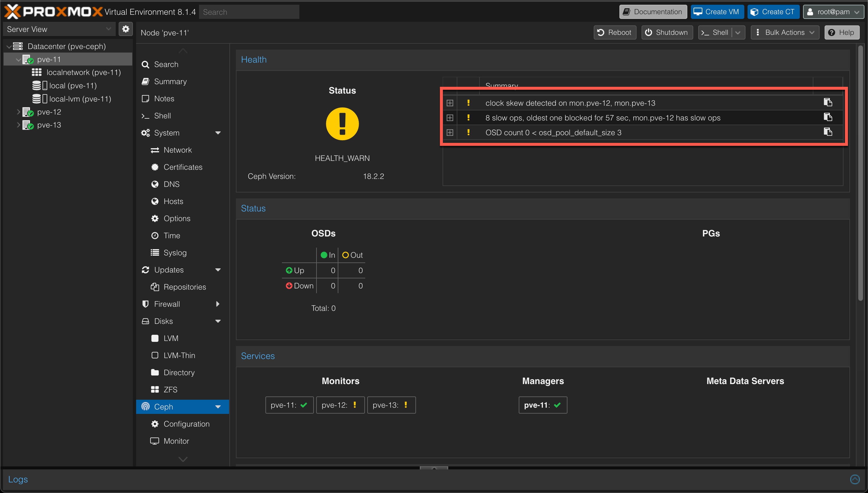Click the Help button
Screen dimensions: 868x493
842,32
